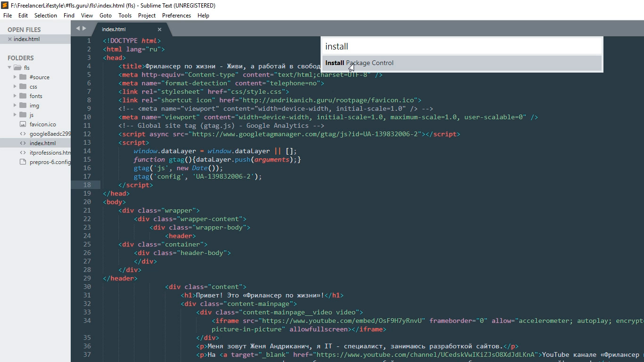This screenshot has width=644, height=362.
Task: Click the YouTube channel URL on line 37
Action: (x=428, y=355)
